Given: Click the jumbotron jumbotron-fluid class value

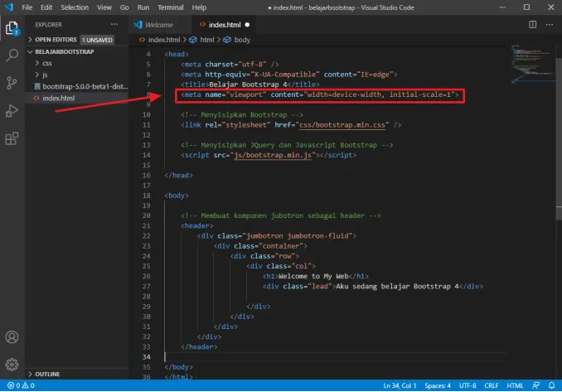Looking at the screenshot, I should [x=298, y=235].
